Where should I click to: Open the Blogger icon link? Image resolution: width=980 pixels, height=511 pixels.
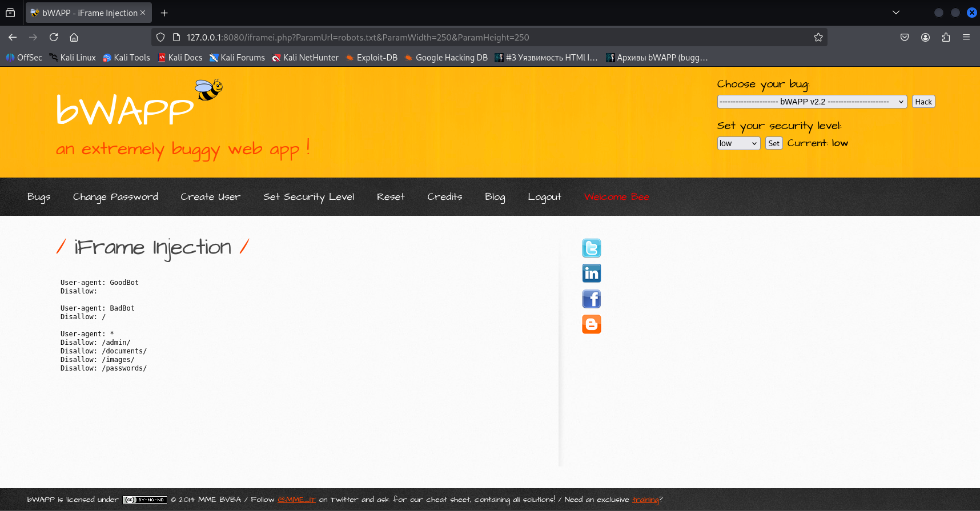click(591, 324)
